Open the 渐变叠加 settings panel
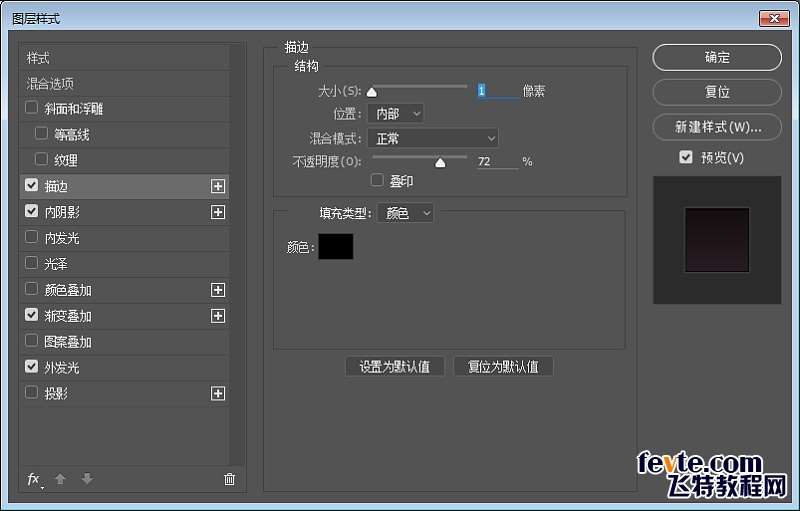The width and height of the screenshot is (800, 511). click(67, 316)
